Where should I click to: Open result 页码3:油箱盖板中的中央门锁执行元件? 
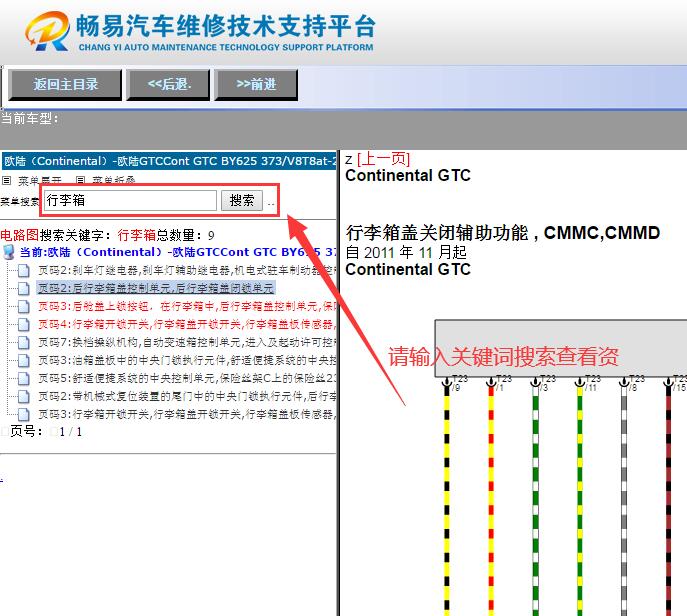pyautogui.click(x=187, y=360)
